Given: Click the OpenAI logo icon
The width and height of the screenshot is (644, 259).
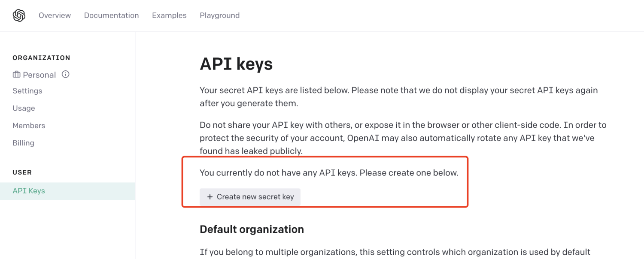Looking at the screenshot, I should pyautogui.click(x=19, y=15).
